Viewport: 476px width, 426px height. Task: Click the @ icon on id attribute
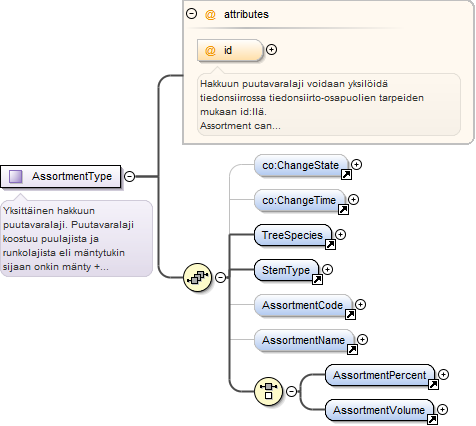click(210, 51)
